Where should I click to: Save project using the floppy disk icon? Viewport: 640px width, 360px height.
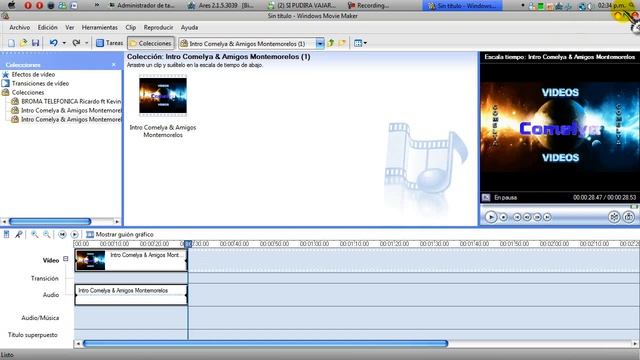pos(36,43)
